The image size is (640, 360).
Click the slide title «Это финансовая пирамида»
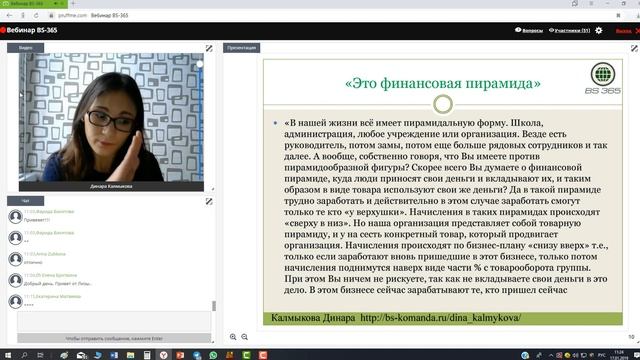[x=442, y=83]
